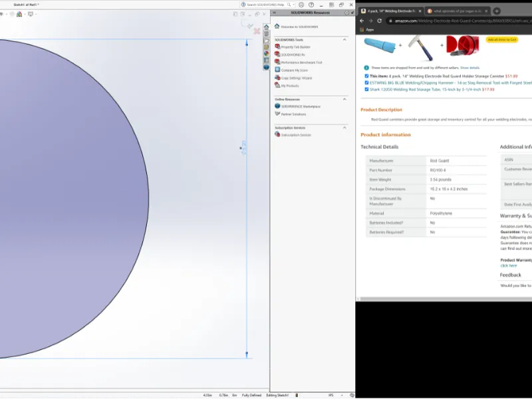Go forward in the Chrome browser

[370, 21]
